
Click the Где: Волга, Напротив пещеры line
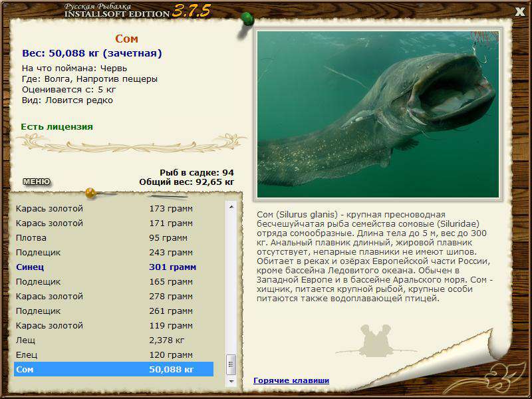[x=90, y=79]
